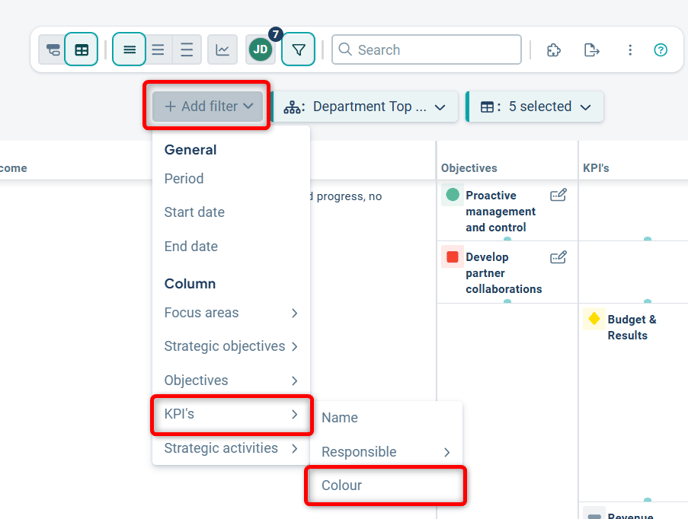The image size is (688, 519).
Task: Click the red Develop partner collaborations status square
Action: click(x=452, y=257)
